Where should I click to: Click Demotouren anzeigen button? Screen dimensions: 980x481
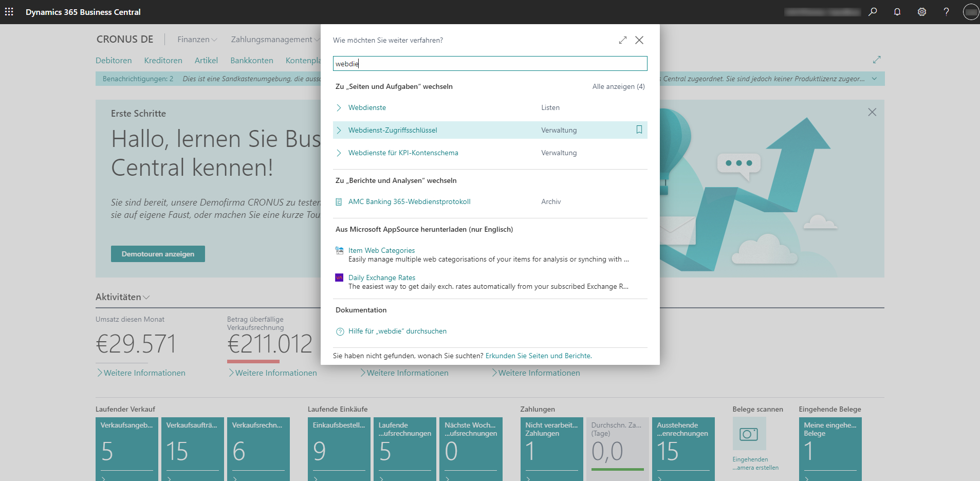click(x=158, y=254)
